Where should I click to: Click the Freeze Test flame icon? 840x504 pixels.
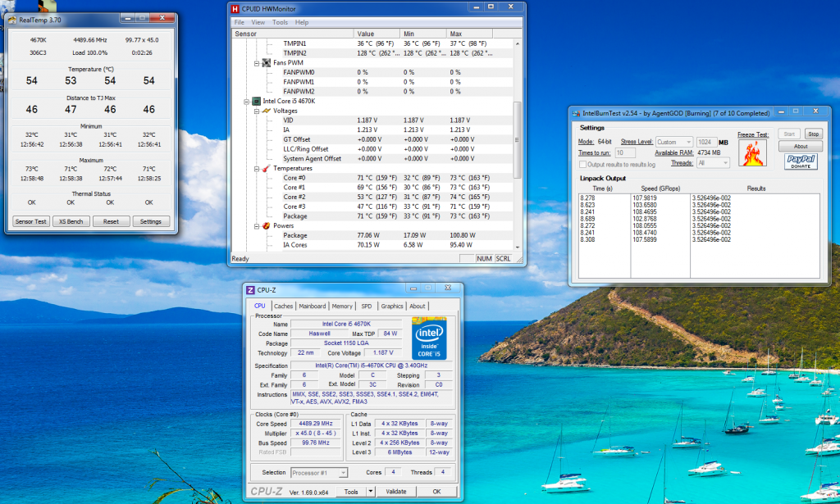[753, 153]
